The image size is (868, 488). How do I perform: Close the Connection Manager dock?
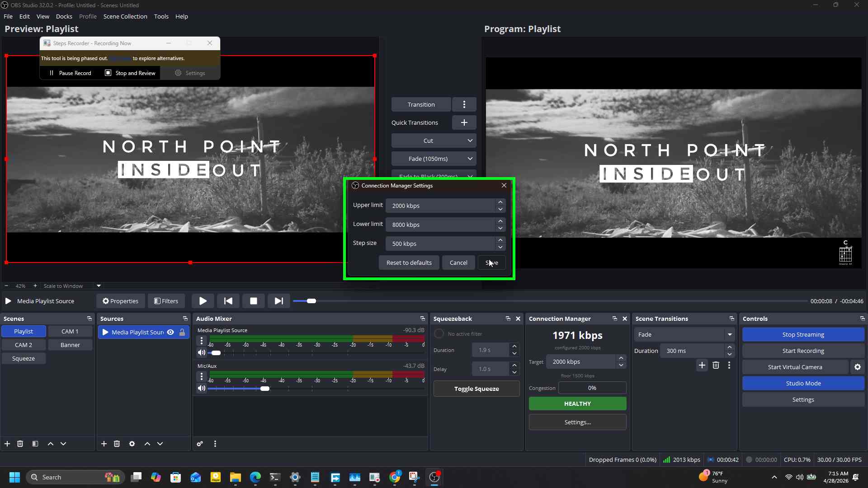pos(625,319)
